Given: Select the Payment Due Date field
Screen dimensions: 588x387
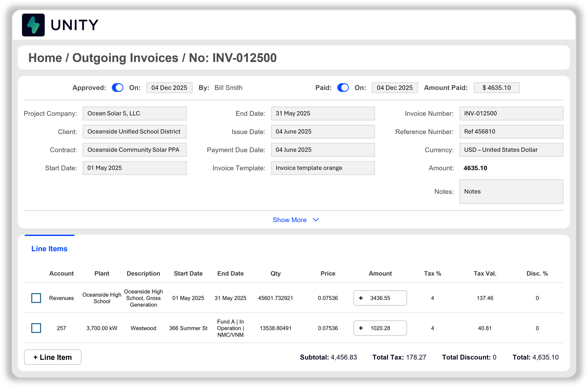Looking at the screenshot, I should tap(323, 150).
